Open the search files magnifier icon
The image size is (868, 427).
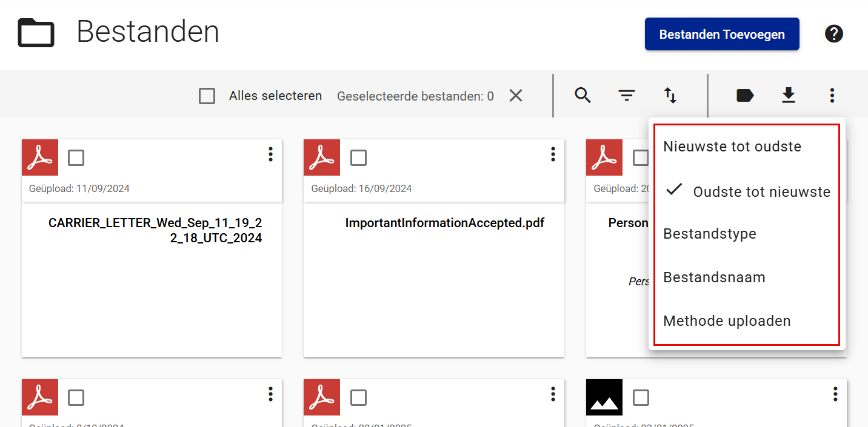click(x=583, y=95)
